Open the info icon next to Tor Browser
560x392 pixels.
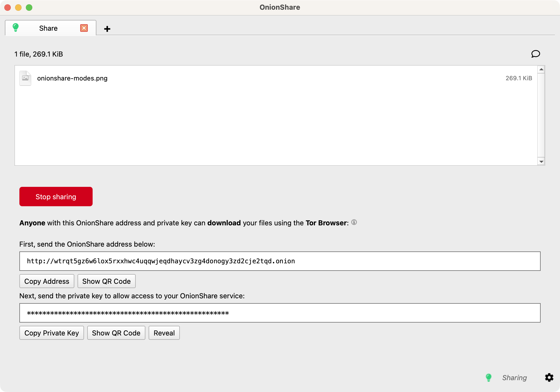354,222
